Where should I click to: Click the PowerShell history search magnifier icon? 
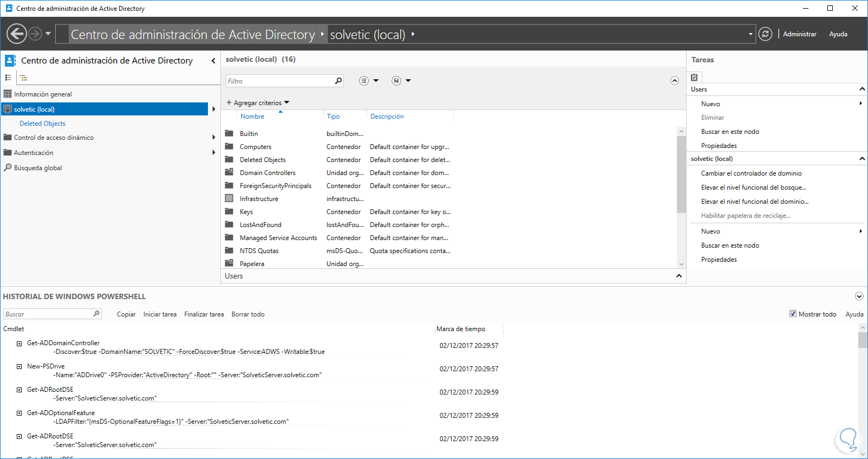(96, 314)
